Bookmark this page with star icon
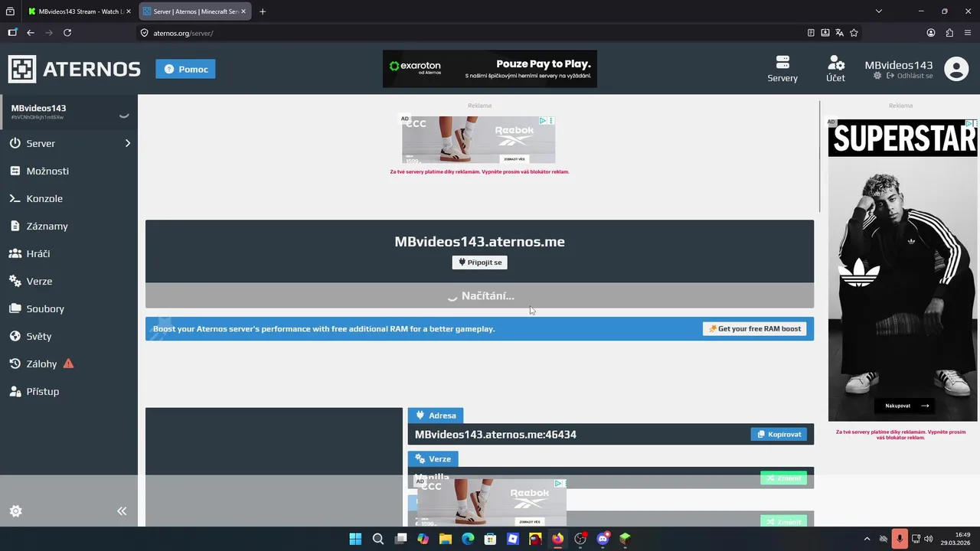Viewport: 980px width, 551px height. 854,33
